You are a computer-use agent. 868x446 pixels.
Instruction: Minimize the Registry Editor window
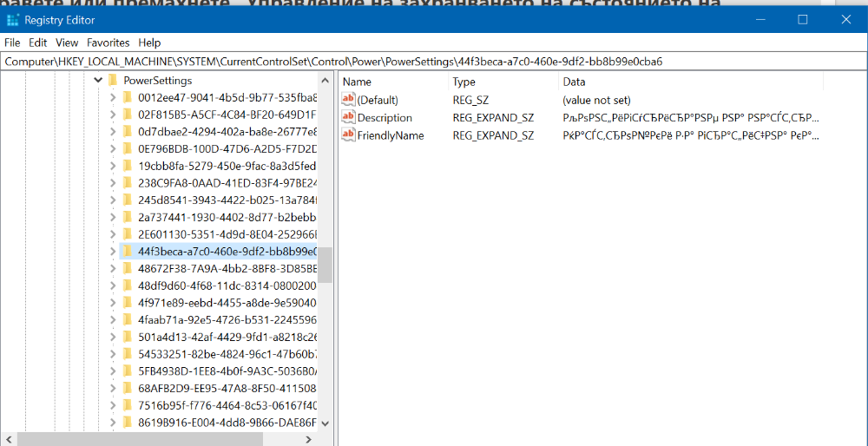(x=759, y=20)
